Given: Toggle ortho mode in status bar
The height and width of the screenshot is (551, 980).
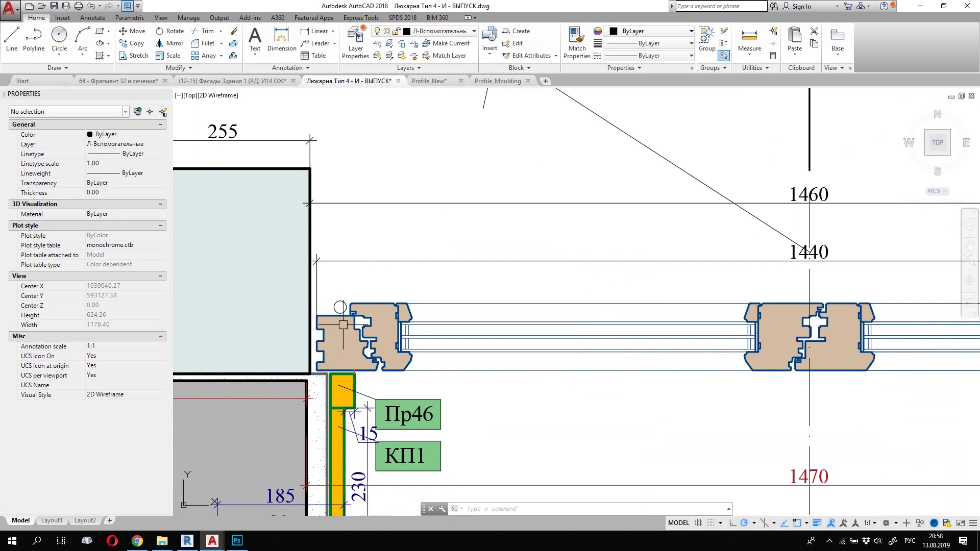Looking at the screenshot, I should tap(732, 523).
